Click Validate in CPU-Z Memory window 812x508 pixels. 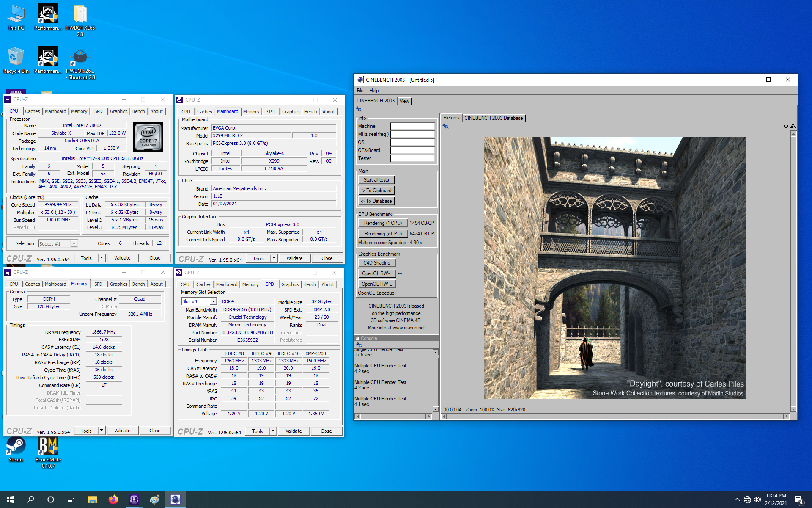pyautogui.click(x=122, y=431)
